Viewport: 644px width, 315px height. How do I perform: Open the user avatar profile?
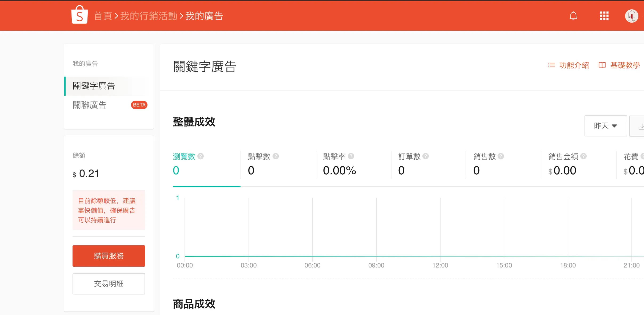click(x=632, y=16)
